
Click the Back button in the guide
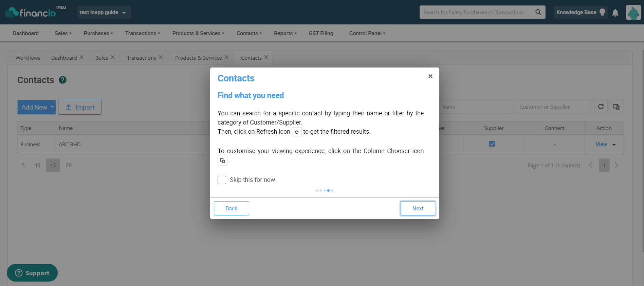tap(232, 208)
